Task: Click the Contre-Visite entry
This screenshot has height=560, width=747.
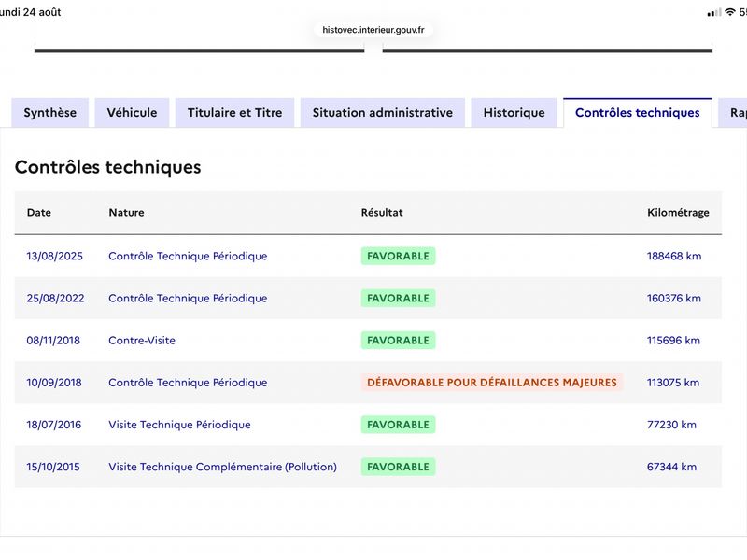Action: (142, 341)
